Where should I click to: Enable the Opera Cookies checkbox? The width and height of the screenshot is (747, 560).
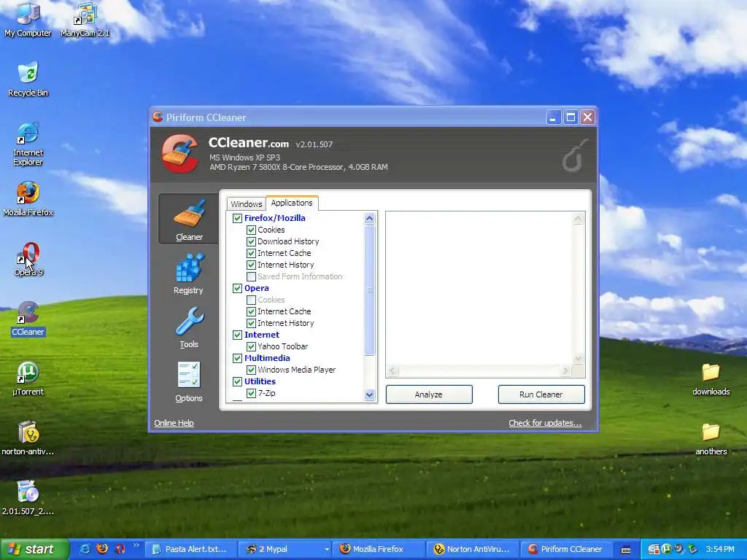click(251, 300)
